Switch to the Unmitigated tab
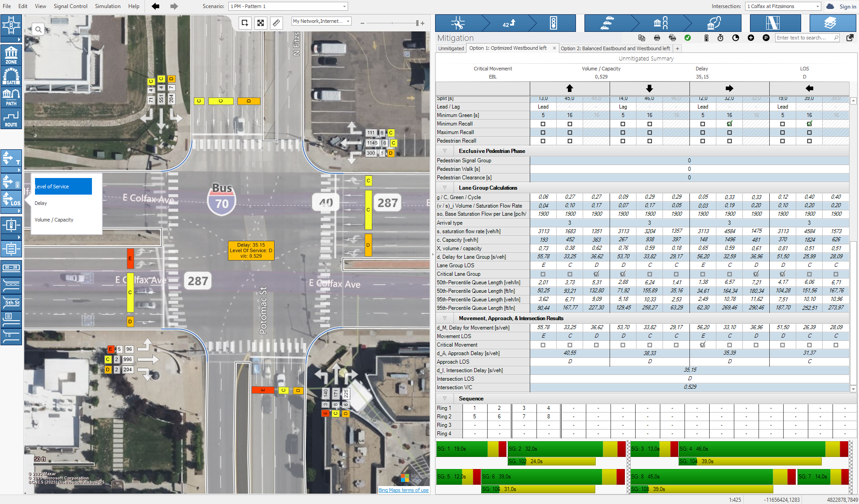 pyautogui.click(x=451, y=48)
